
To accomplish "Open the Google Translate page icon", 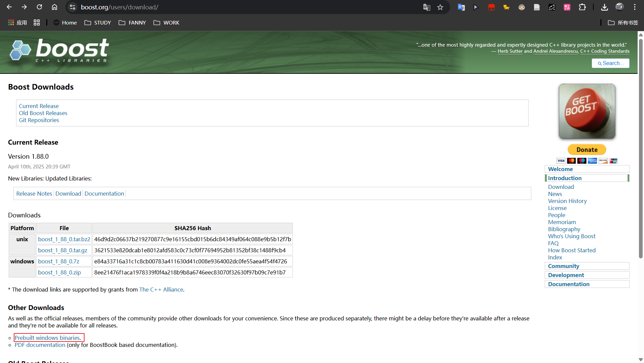I will point(426,7).
